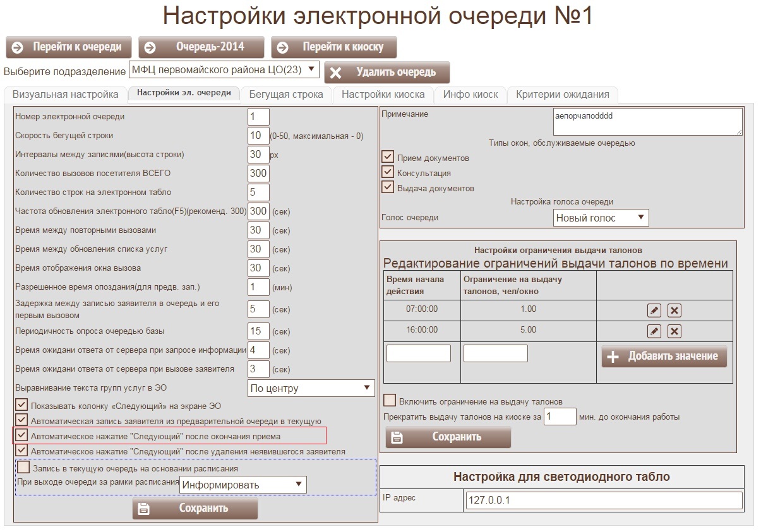The image size is (761, 532).
Task: Click the pencil edit icon for 16:00:00 row
Action: click(654, 331)
